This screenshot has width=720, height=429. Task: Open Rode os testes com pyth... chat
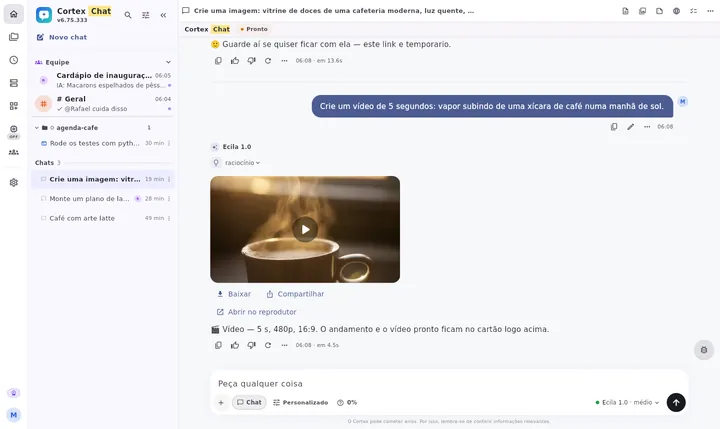(x=94, y=143)
